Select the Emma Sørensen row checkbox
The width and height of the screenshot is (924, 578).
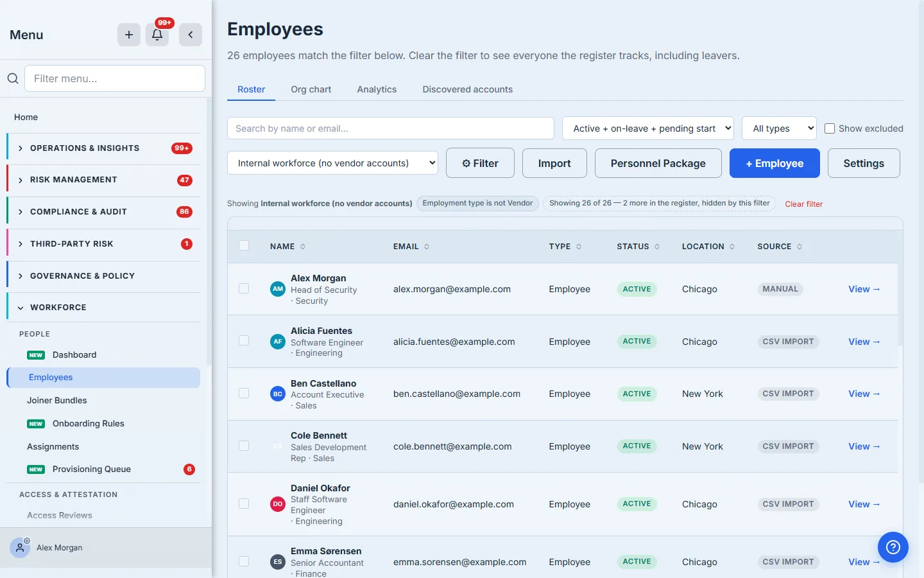tap(244, 561)
